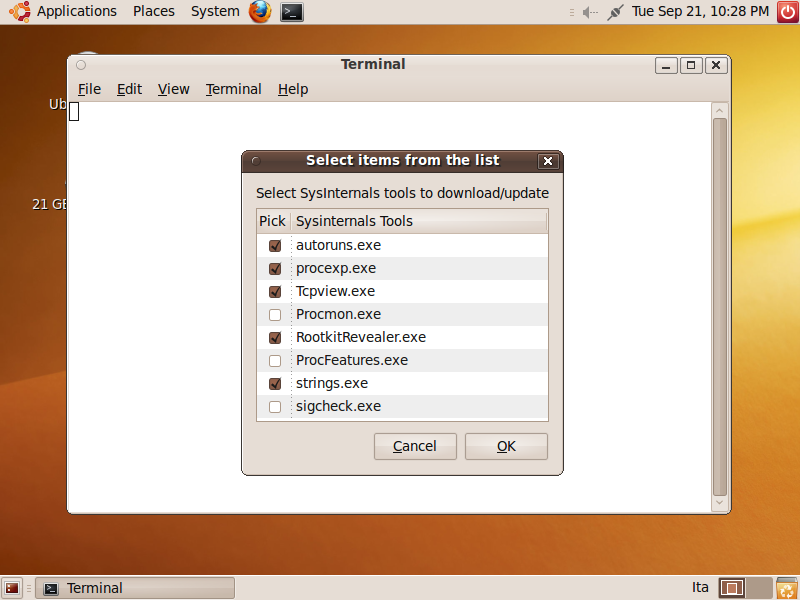This screenshot has width=800, height=600.
Task: Uncheck strings.exe checkbox
Action: (275, 383)
